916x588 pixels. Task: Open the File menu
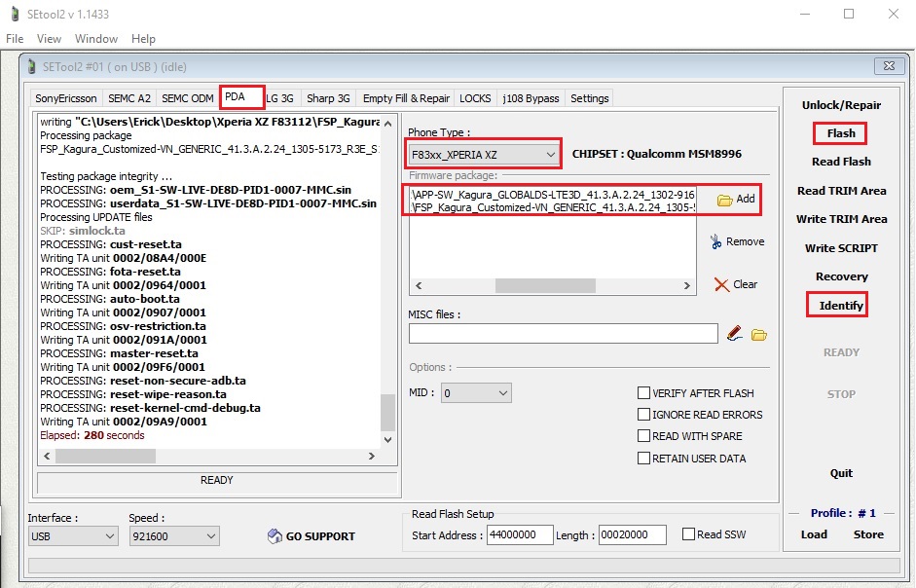(15, 39)
